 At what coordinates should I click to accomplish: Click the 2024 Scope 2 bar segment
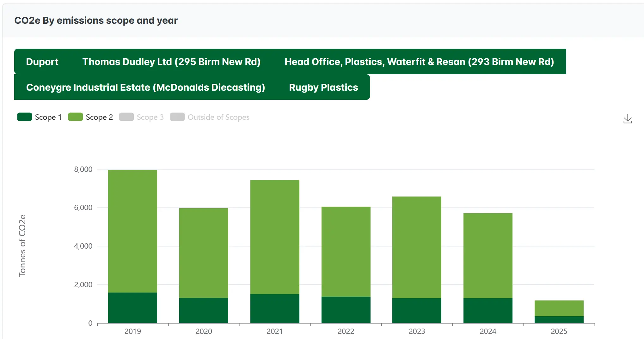(488, 255)
